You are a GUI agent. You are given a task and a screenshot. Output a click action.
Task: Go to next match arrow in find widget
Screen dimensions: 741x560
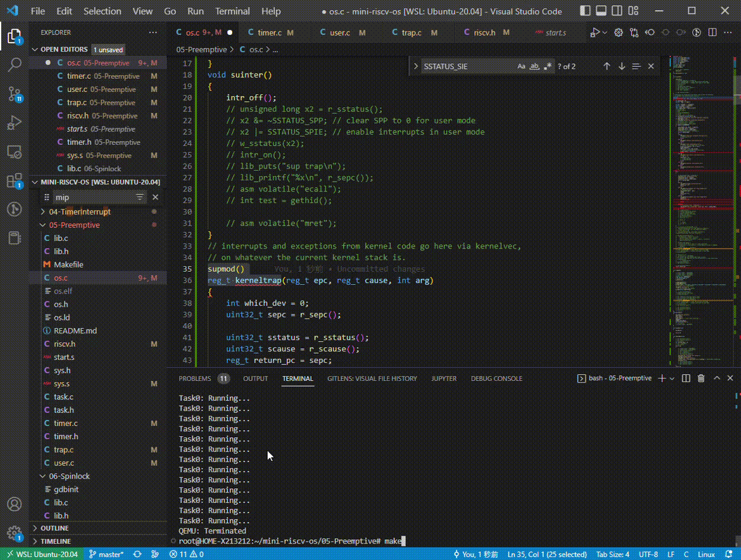pos(622,66)
